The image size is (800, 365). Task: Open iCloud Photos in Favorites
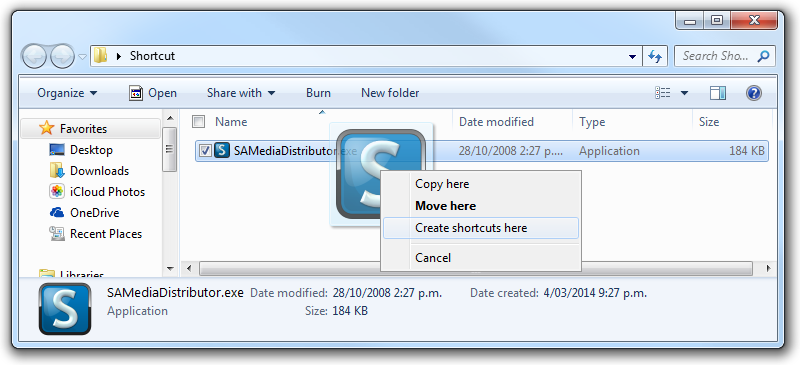pos(108,192)
